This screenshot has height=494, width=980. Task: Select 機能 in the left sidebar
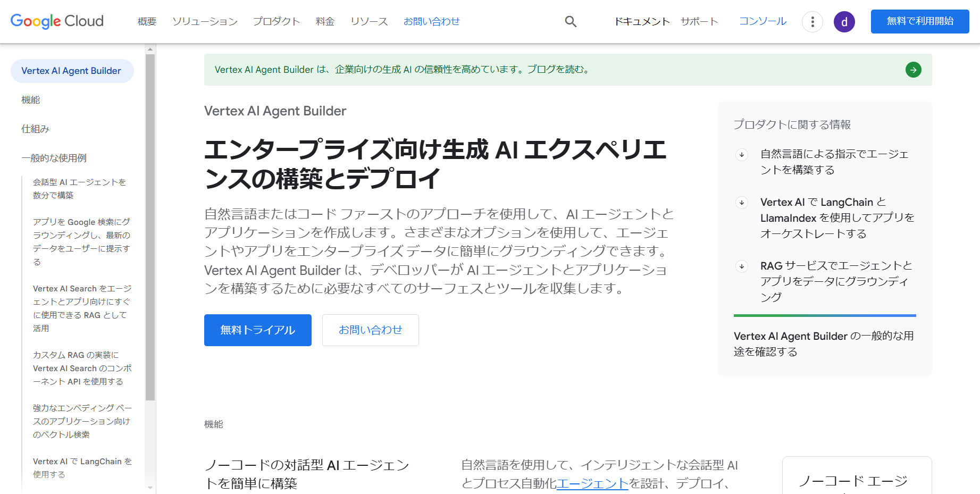click(x=31, y=100)
